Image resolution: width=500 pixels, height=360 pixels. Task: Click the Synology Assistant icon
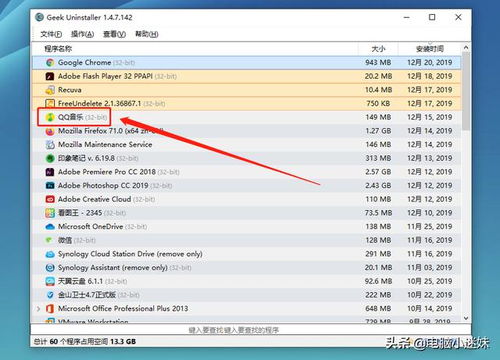point(50,268)
